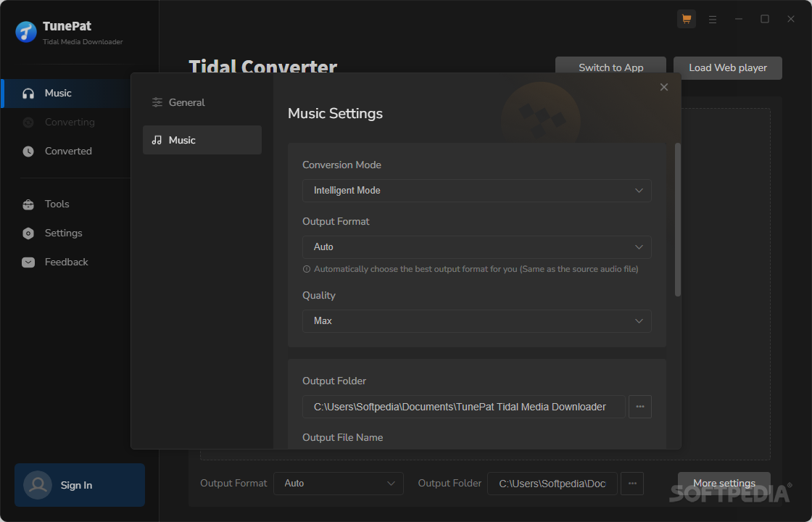Open the Converting section
Viewport: 812px width, 522px height.
point(66,123)
